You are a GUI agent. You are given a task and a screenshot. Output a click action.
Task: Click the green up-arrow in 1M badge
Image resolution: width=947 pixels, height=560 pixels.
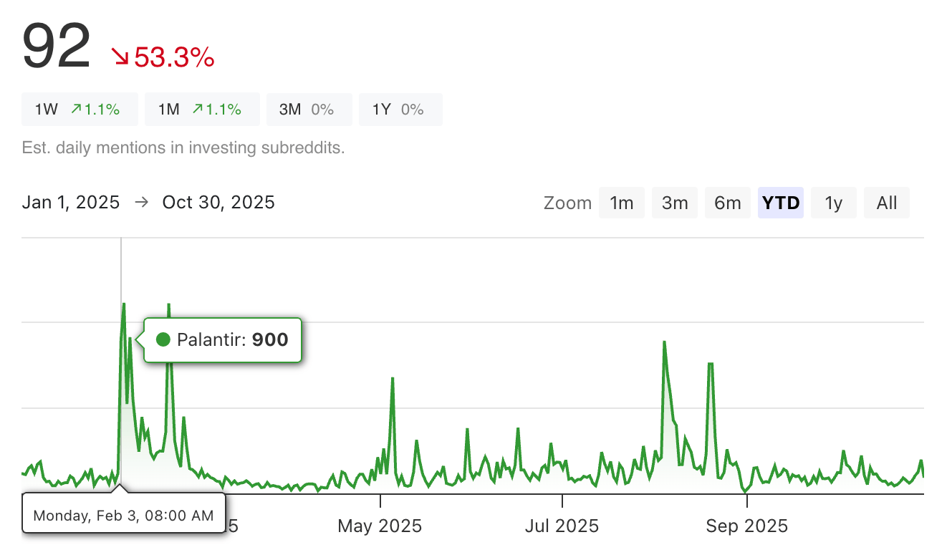tap(198, 110)
